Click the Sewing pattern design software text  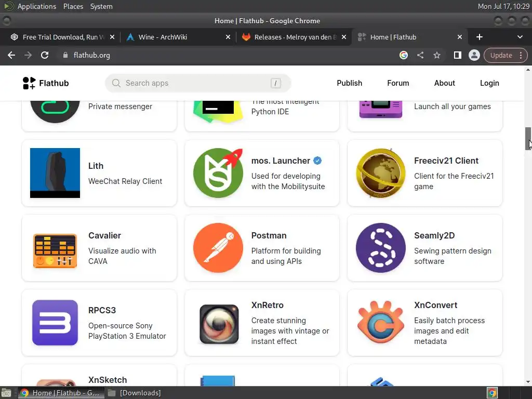coord(453,256)
